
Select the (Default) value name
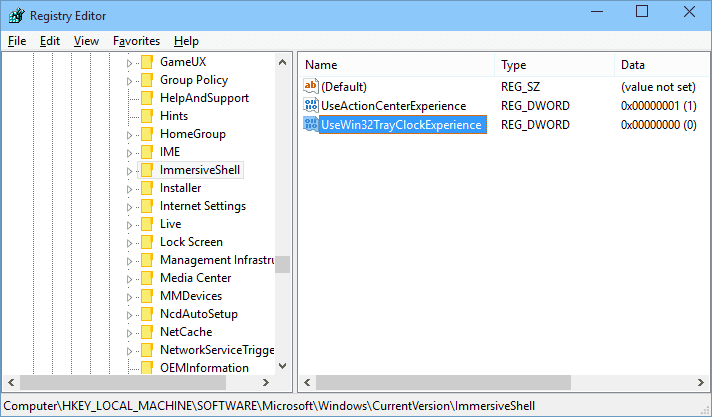(x=344, y=86)
